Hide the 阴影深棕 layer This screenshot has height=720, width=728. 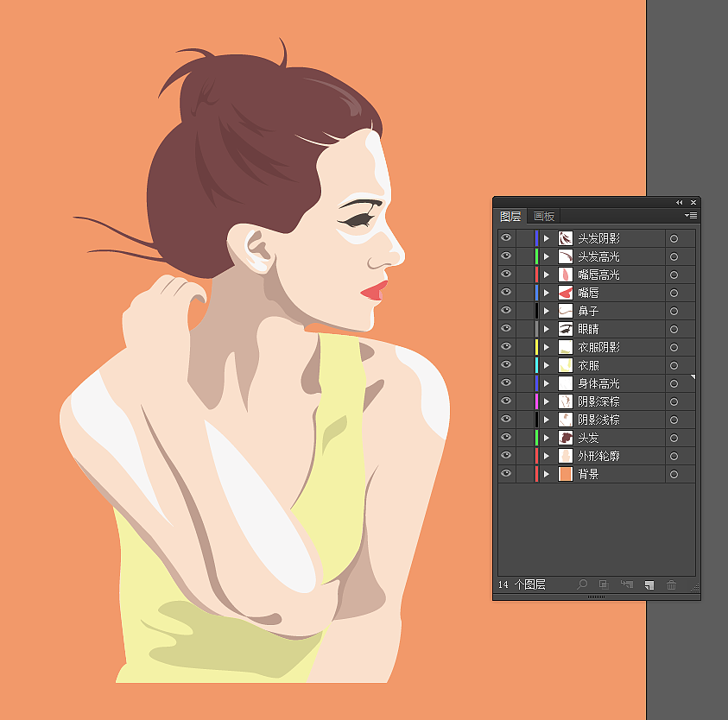click(506, 401)
